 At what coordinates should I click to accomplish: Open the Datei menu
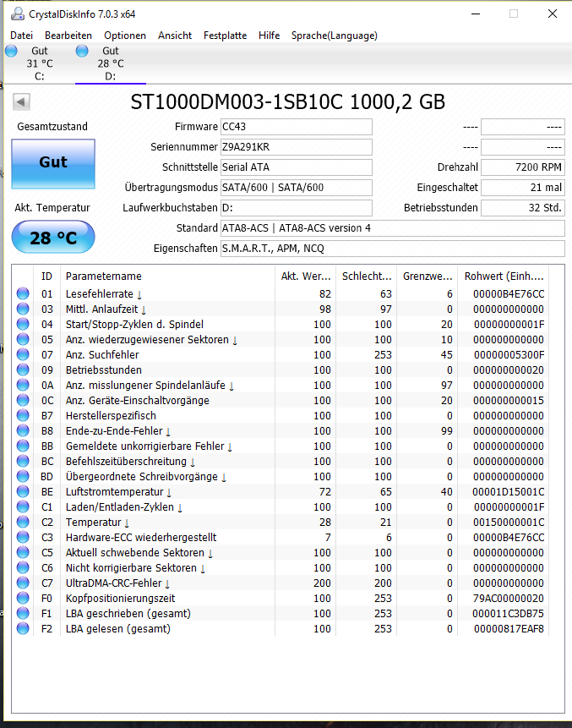(21, 36)
